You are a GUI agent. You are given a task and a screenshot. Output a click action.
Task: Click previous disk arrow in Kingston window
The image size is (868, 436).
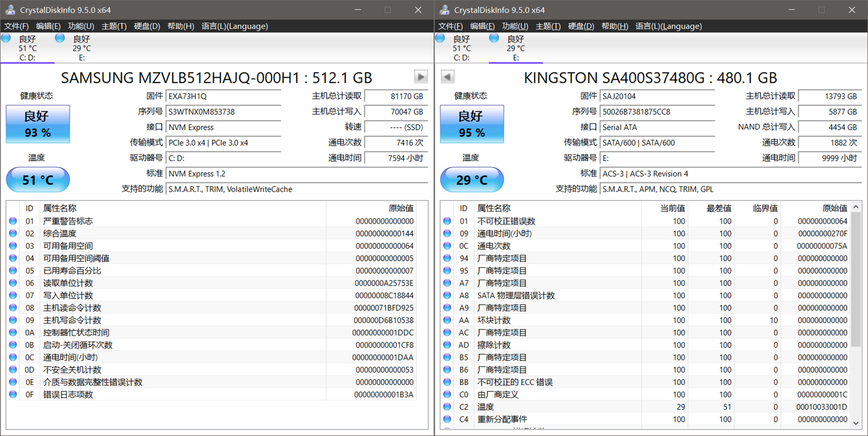pos(447,77)
